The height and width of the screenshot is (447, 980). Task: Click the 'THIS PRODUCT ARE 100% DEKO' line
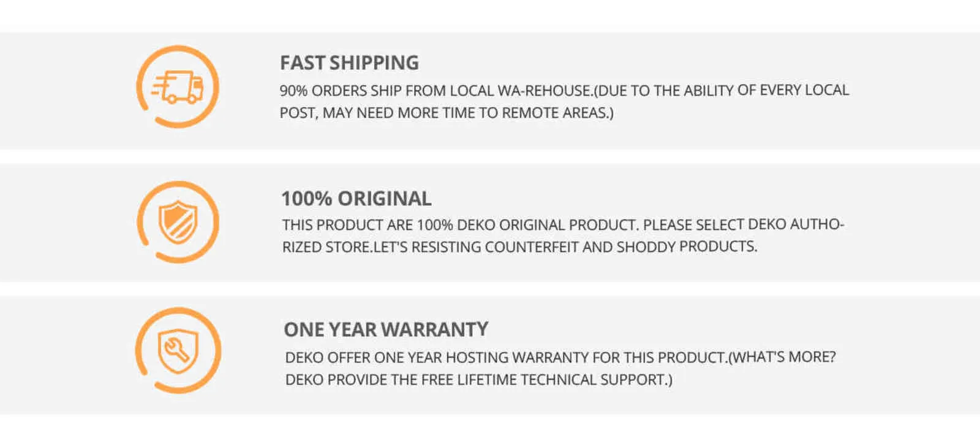563,224
